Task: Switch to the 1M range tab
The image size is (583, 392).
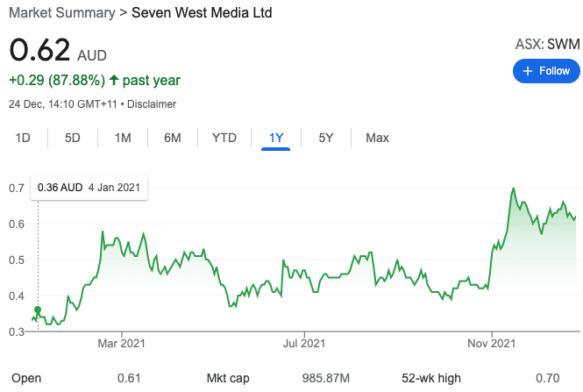Action: (x=123, y=138)
